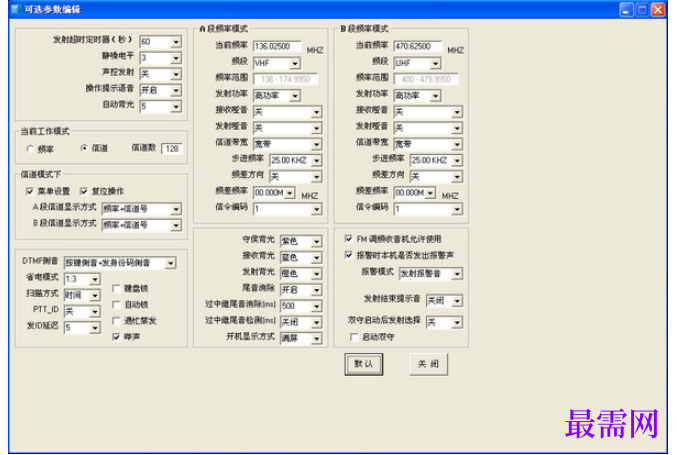The width and height of the screenshot is (677, 455).
Task: Open 静噪电平 dropdown
Action: tap(161, 58)
